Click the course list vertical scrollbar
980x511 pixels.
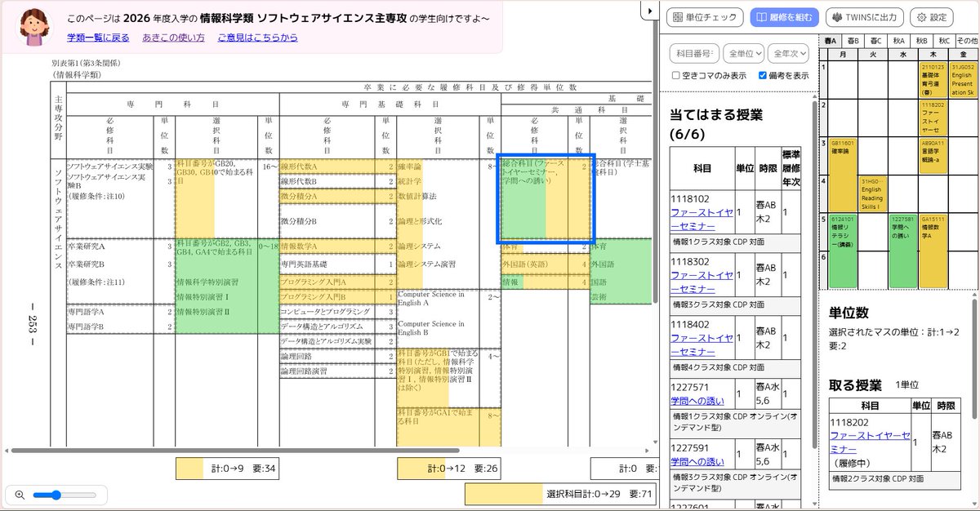814,274
